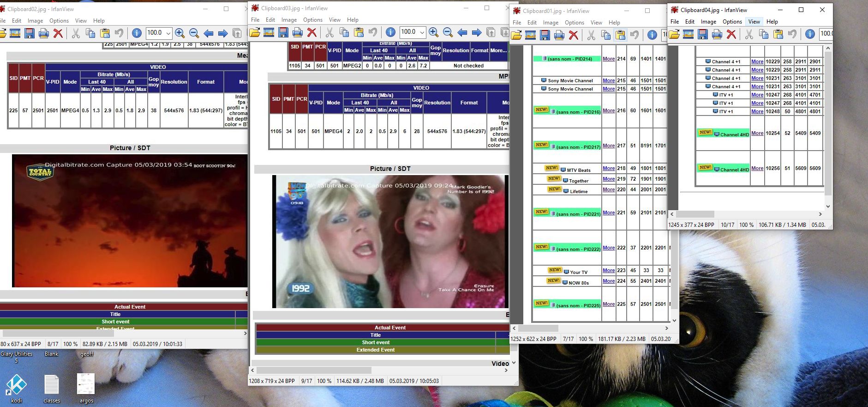Click "82.89 KB / 2.15 MB" status entry
This screenshot has width=868, height=407.
click(105, 344)
